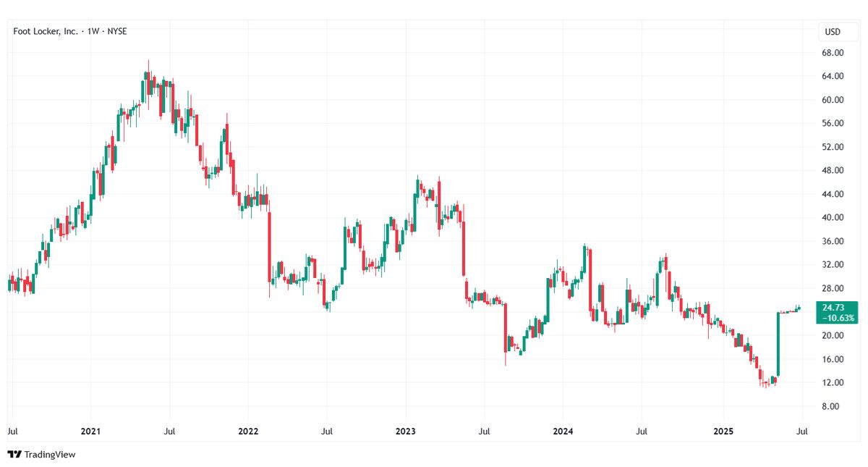Click the 8.00 price axis label
This screenshot has width=868, height=467.
836,406
